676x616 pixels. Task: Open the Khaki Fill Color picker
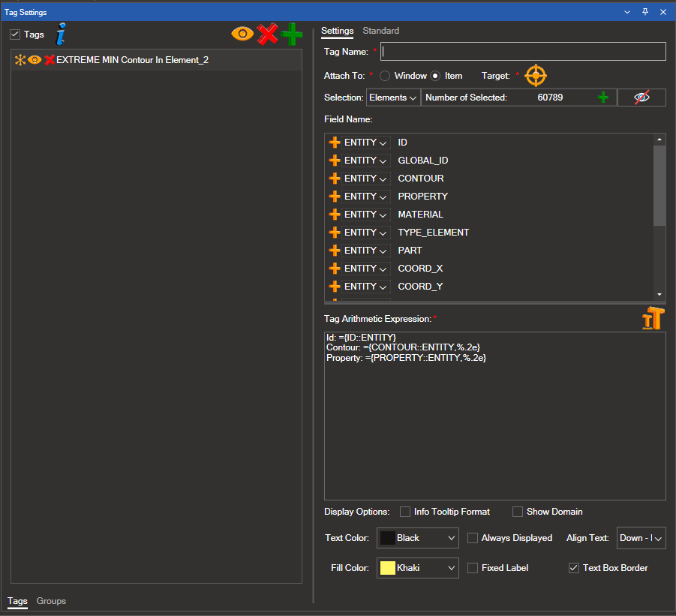(417, 568)
